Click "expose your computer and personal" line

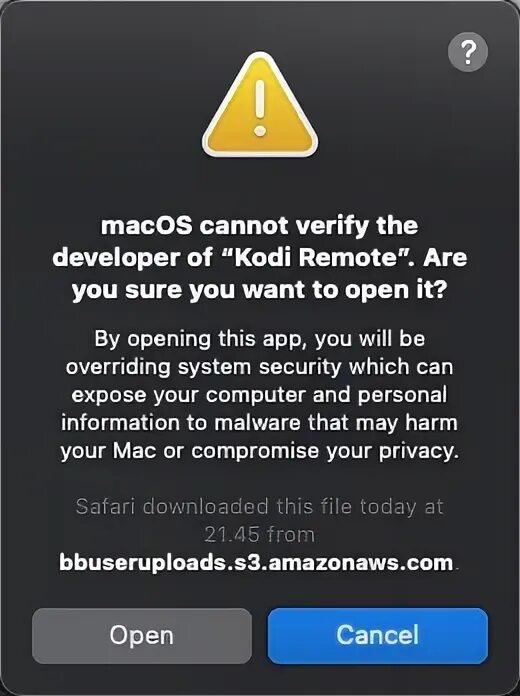(x=259, y=395)
